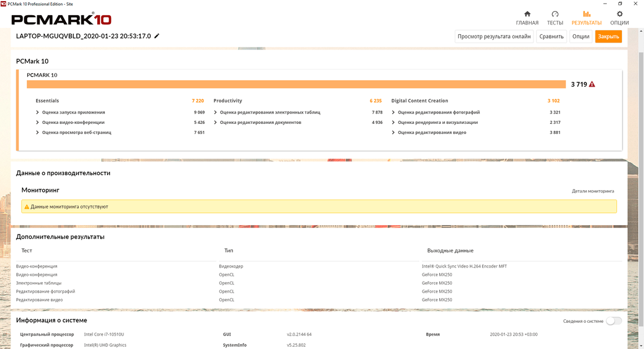Click SystemInfo version v5.25.802
Viewport: 644px width, 349px height.
296,346
